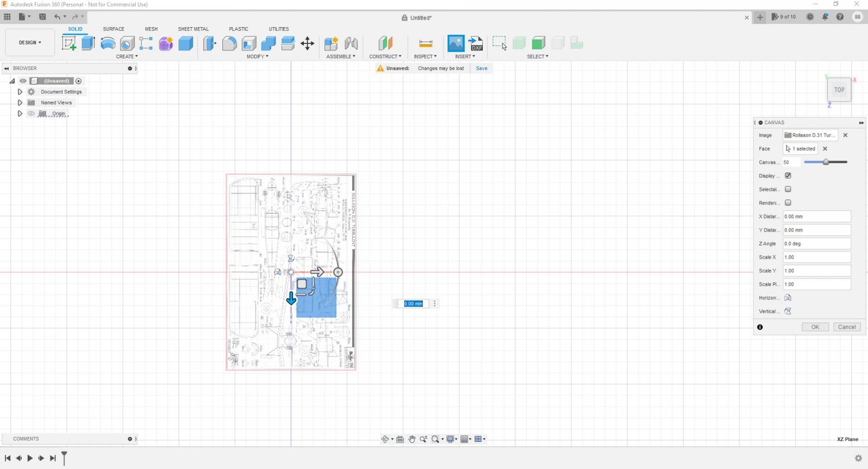Toggle visibility of the Unsaved component
The height and width of the screenshot is (469, 868).
click(23, 81)
